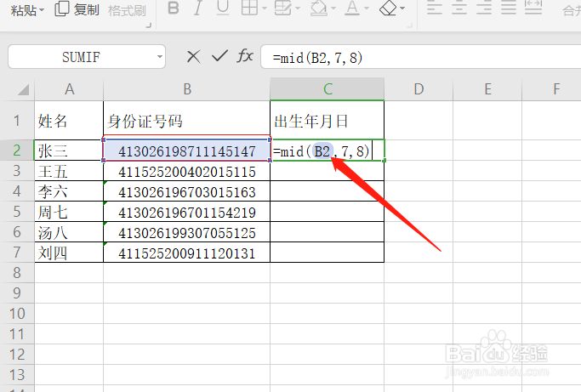Open Insert Function fx dialog
Screen dimensions: 581x392
(x=245, y=56)
